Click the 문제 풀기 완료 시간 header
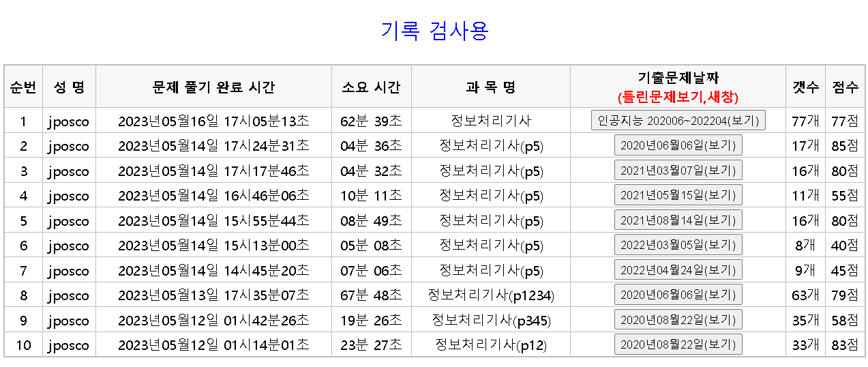 (x=213, y=87)
